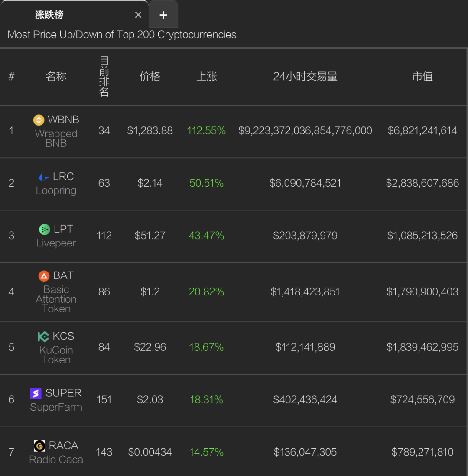Open the SUPER symbol link
This screenshot has height=476, width=468.
click(63, 393)
